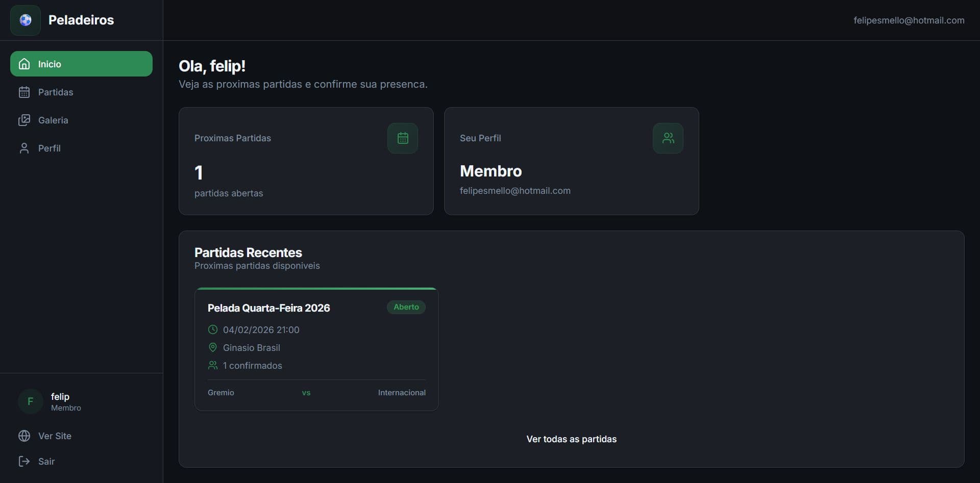Open the Pelada Quarta-Feira 2026 match card
This screenshot has width=980, height=483.
pos(316,349)
